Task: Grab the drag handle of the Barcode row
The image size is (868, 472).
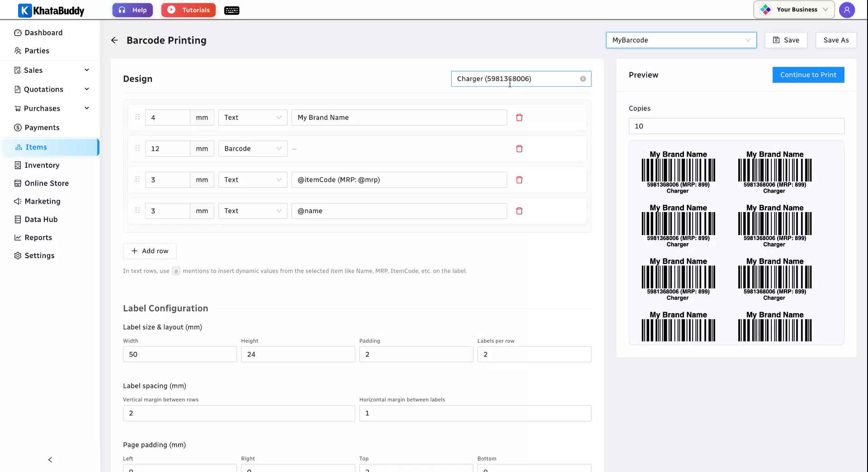Action: [137, 148]
